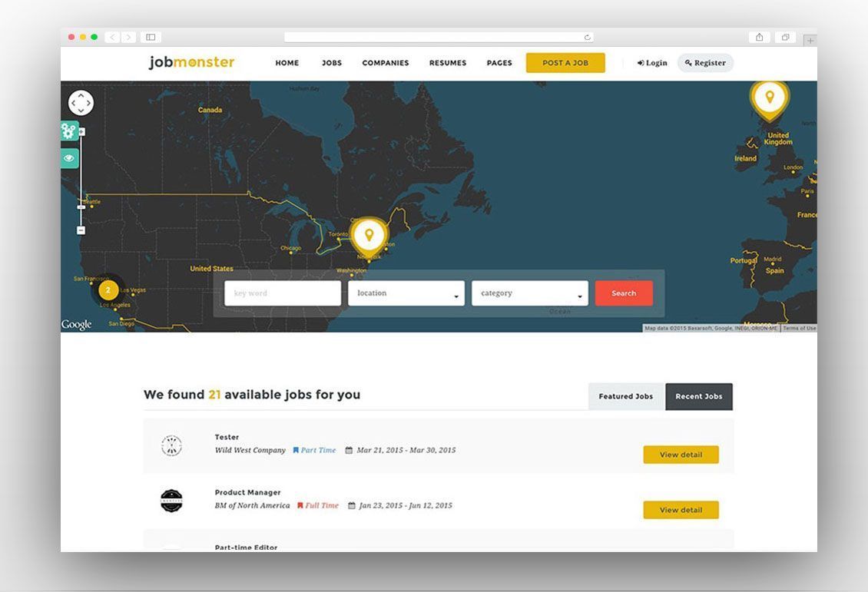Click the Wild West Company name
This screenshot has width=868, height=592.
tap(250, 451)
